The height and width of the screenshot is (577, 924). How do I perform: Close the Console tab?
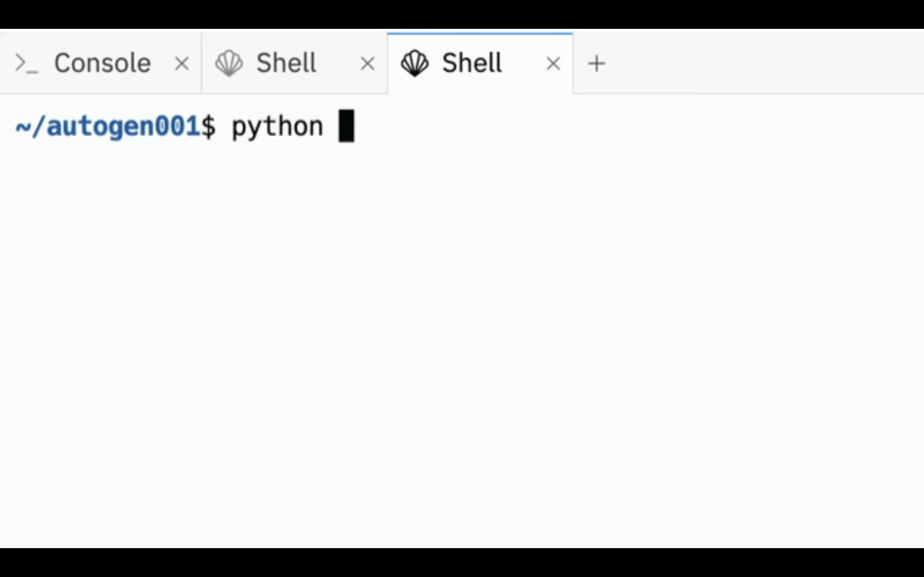(x=182, y=64)
